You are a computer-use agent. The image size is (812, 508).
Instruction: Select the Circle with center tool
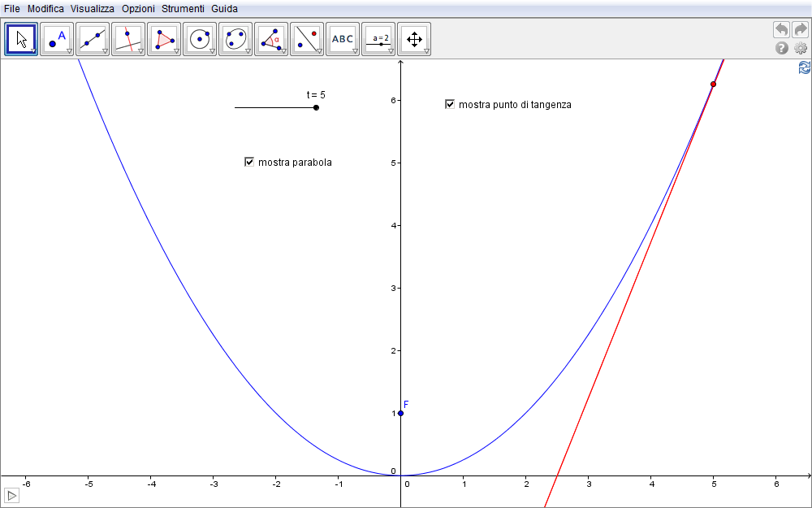(200, 39)
